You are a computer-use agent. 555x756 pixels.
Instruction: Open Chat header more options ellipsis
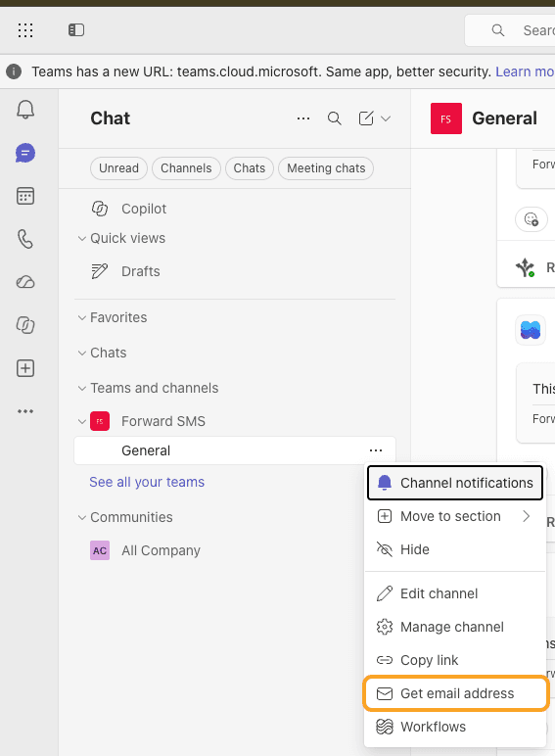(x=303, y=118)
